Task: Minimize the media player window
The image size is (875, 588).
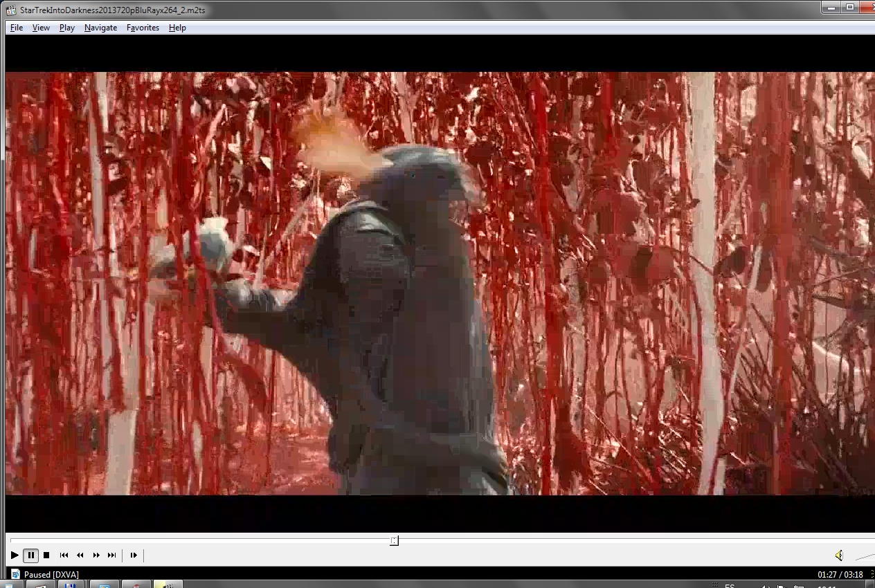Action: pos(831,7)
